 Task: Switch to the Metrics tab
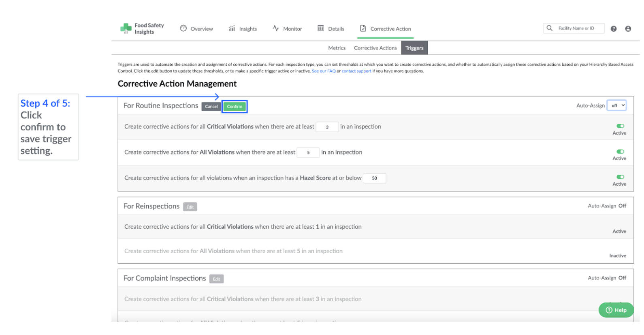(x=337, y=48)
